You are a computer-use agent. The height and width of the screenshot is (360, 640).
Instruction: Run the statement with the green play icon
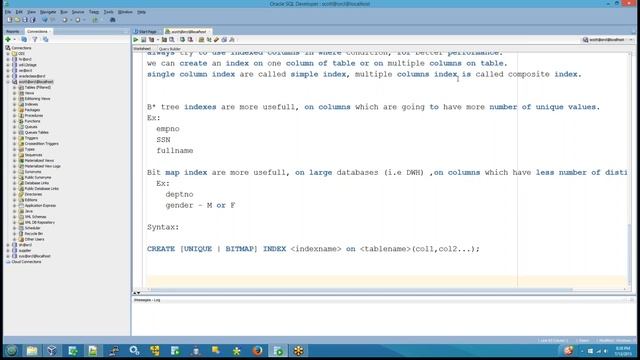point(136,40)
